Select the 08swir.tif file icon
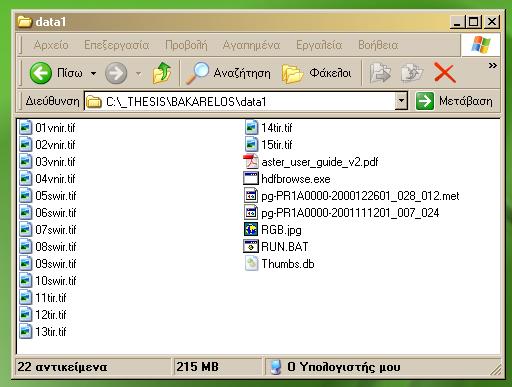512x387 pixels. click(26, 247)
